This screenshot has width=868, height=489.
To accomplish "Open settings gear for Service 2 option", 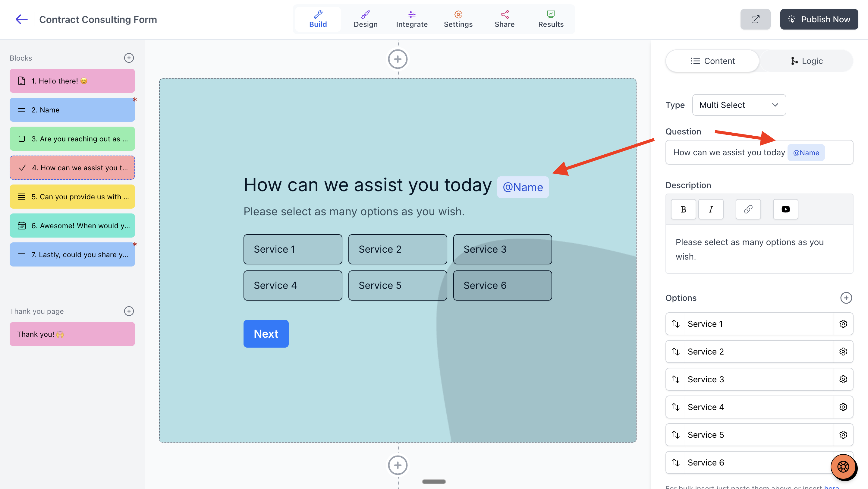I will [843, 352].
